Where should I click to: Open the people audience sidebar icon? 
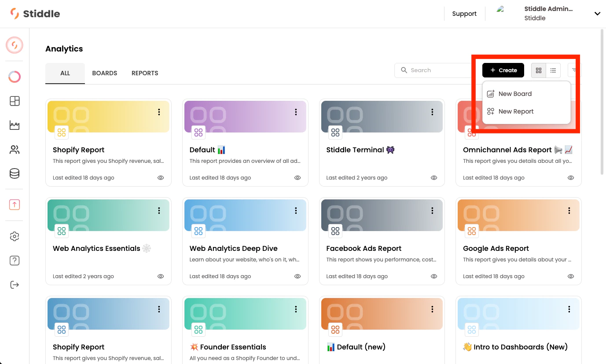[x=15, y=150]
